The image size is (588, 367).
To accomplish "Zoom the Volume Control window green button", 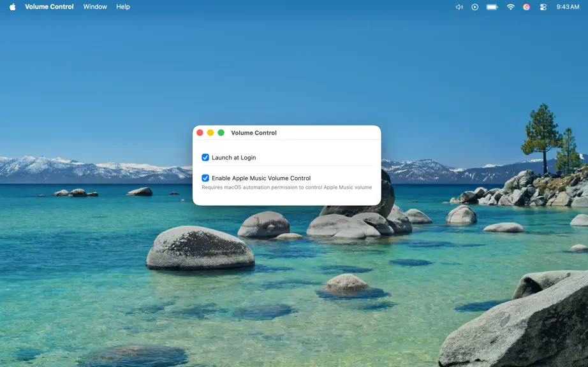I will (221, 133).
